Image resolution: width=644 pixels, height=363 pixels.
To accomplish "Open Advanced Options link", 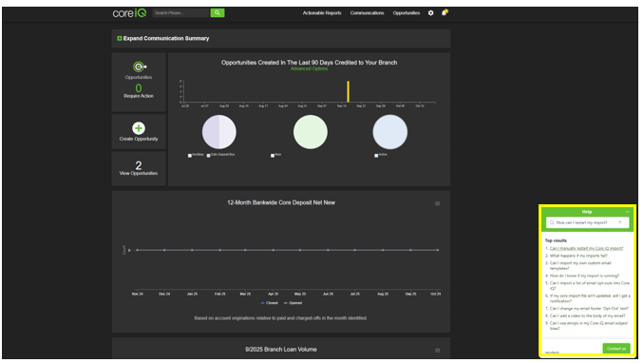I will [x=310, y=68].
